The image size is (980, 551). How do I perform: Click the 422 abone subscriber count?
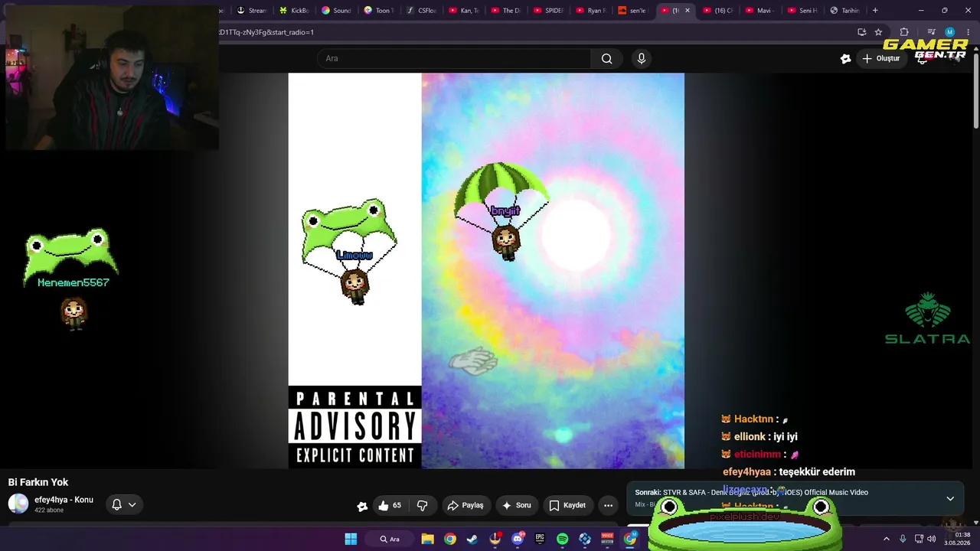tap(49, 510)
